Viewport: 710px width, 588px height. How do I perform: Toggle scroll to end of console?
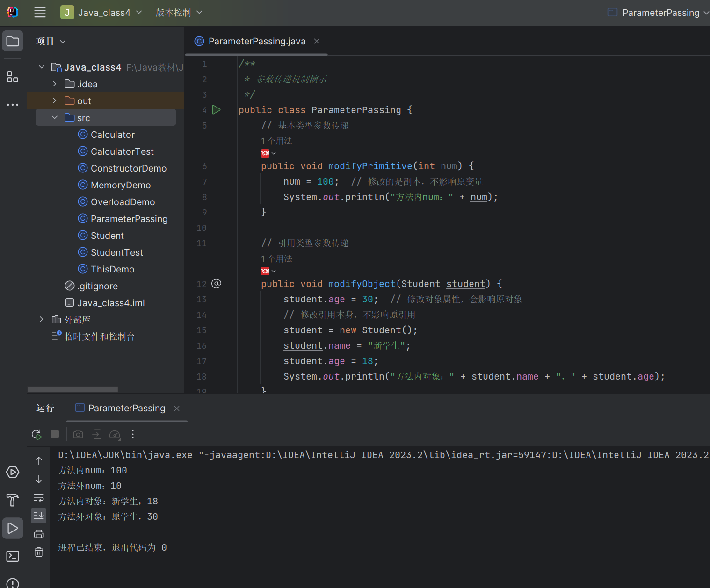coord(39,516)
